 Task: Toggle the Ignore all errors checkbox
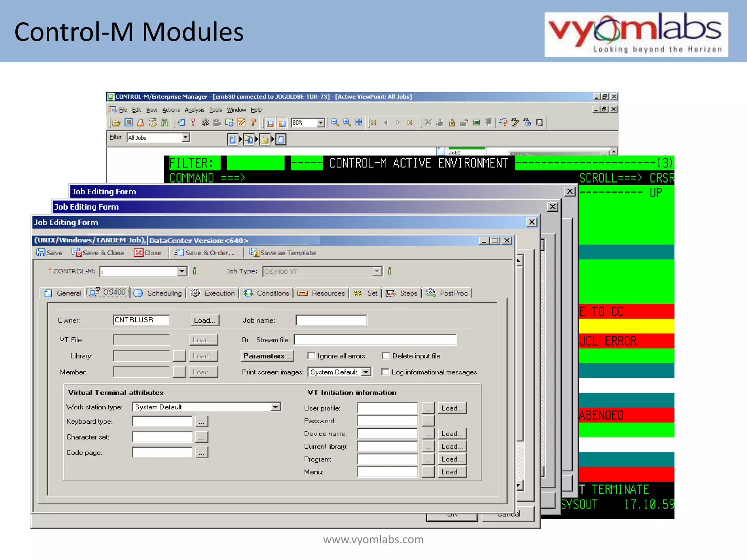(311, 356)
